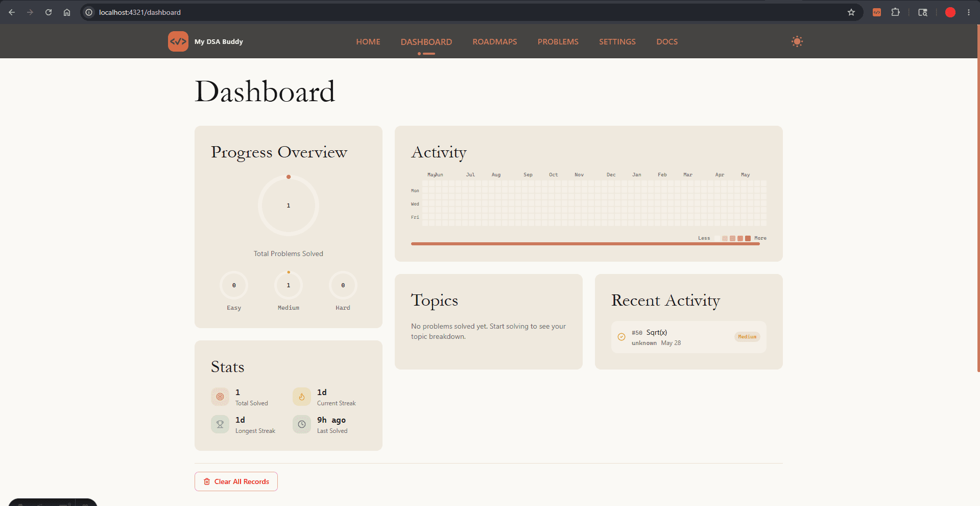Open the orange DSA Buddy extension icon

(877, 12)
